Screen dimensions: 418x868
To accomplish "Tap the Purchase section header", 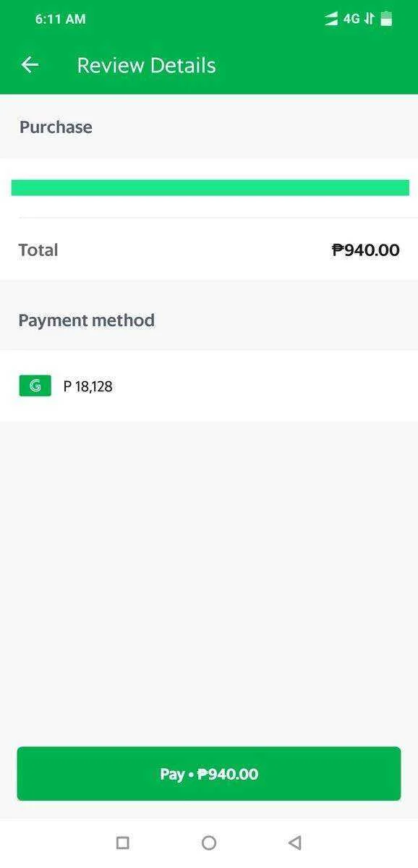I will (x=56, y=127).
